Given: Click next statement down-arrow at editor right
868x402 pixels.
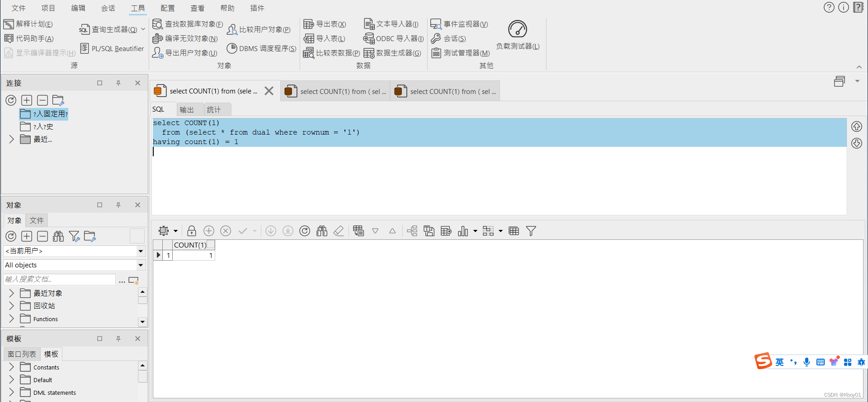Looking at the screenshot, I should [x=857, y=143].
